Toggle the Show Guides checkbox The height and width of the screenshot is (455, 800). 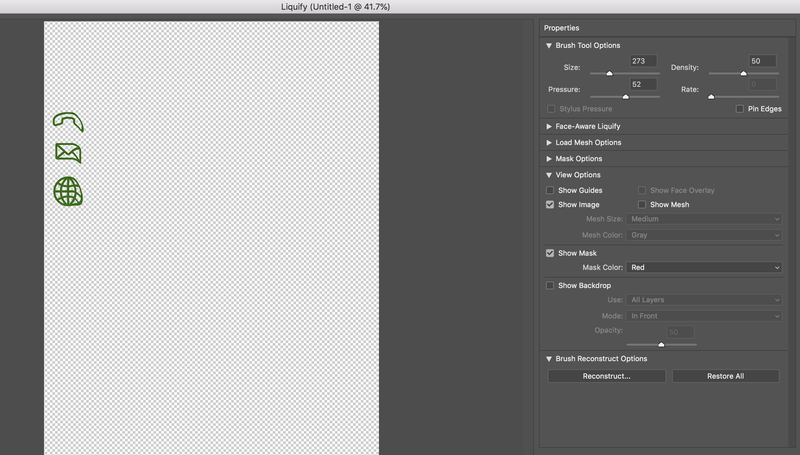tap(550, 190)
